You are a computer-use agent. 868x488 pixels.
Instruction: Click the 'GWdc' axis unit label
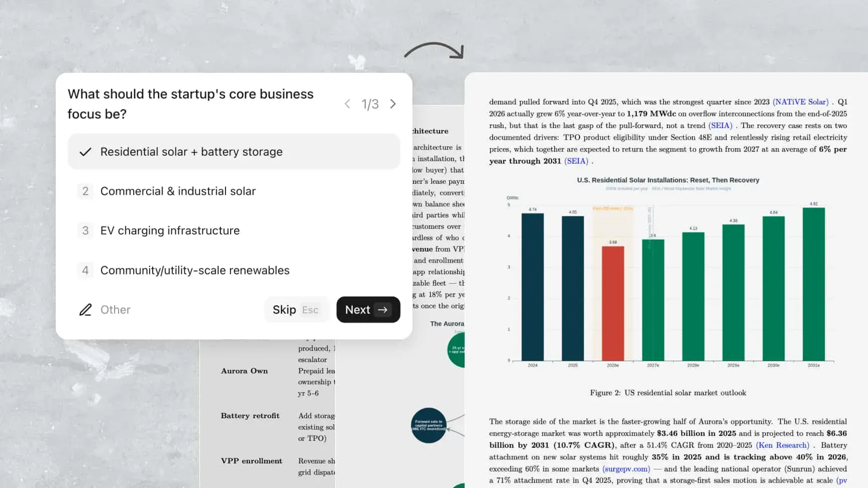click(x=512, y=198)
